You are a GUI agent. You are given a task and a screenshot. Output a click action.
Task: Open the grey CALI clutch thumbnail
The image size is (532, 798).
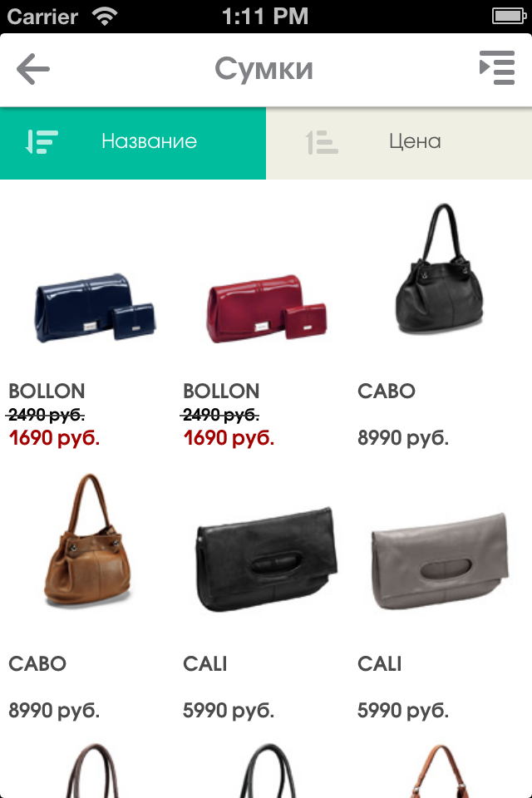[440, 561]
